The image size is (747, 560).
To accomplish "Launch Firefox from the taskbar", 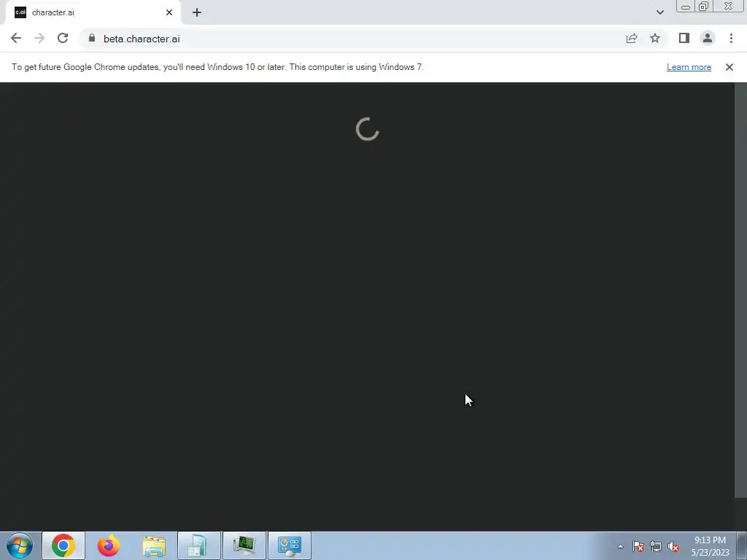I will click(109, 545).
